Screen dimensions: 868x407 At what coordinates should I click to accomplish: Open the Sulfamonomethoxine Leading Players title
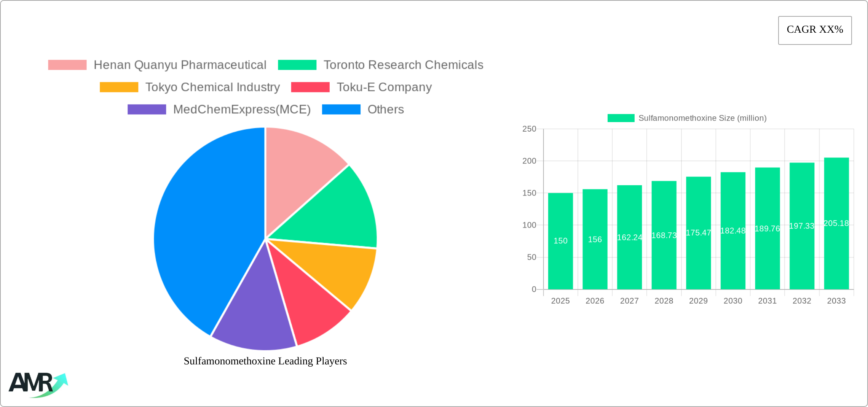pos(265,361)
